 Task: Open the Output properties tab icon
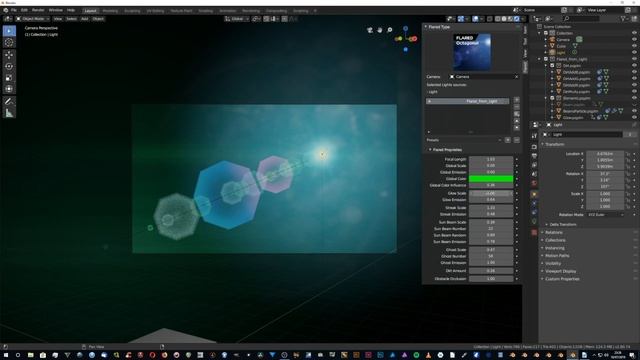pos(534,156)
